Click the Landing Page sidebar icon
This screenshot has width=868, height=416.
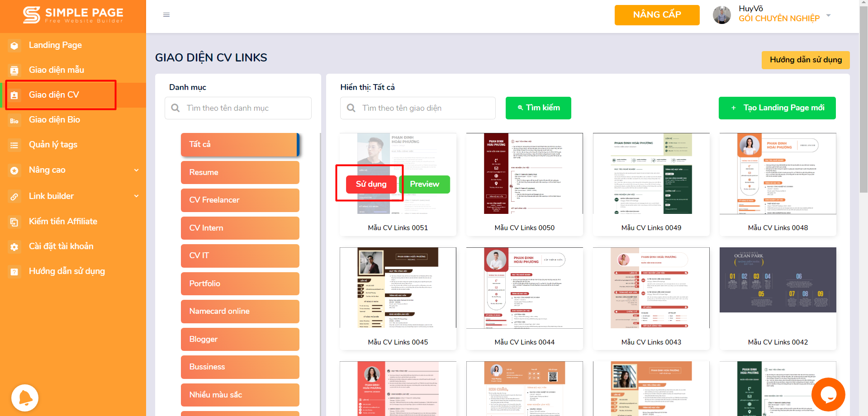coord(14,46)
